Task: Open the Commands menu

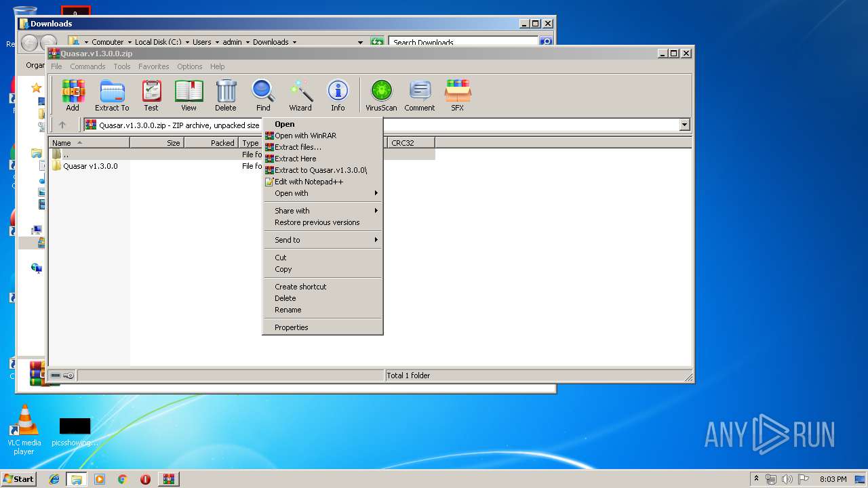Action: coord(87,66)
